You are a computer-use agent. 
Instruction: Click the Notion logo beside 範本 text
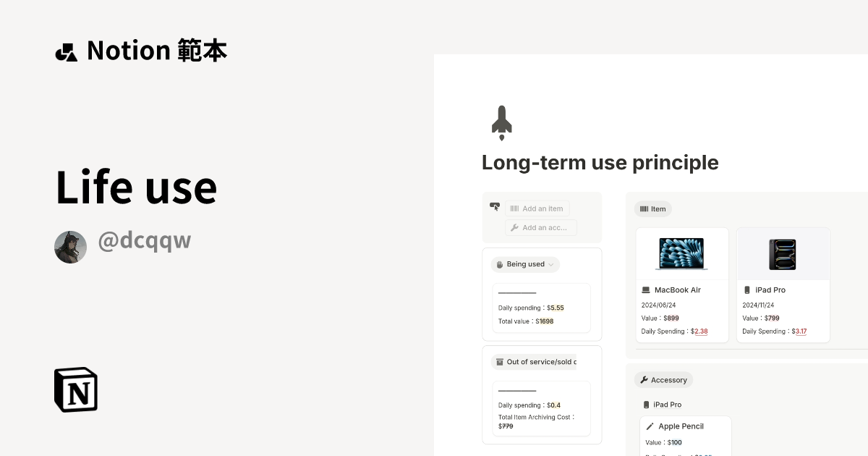pos(66,51)
